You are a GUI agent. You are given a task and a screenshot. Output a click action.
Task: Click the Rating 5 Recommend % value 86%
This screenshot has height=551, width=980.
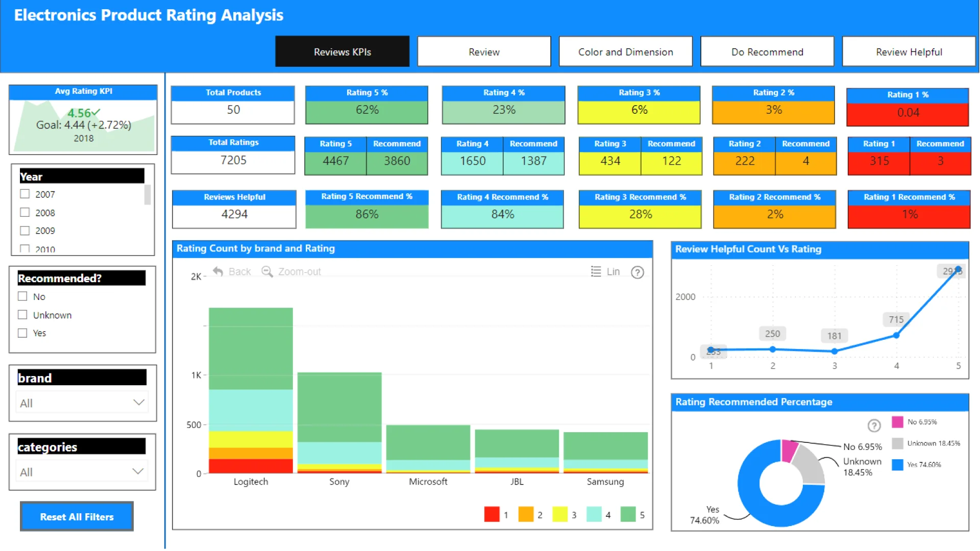tap(366, 214)
